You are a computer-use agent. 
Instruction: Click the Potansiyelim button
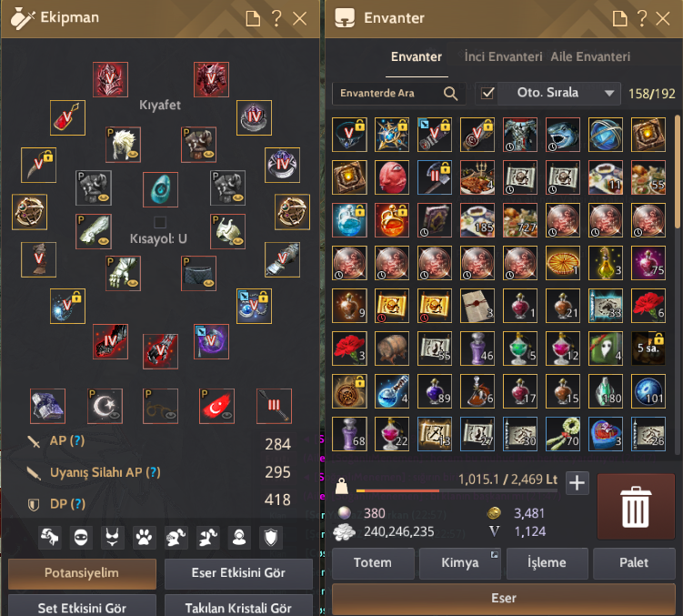tap(82, 573)
